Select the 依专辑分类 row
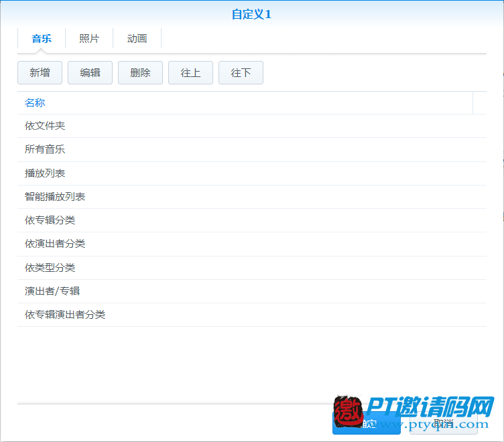This screenshot has width=504, height=442. [252, 220]
